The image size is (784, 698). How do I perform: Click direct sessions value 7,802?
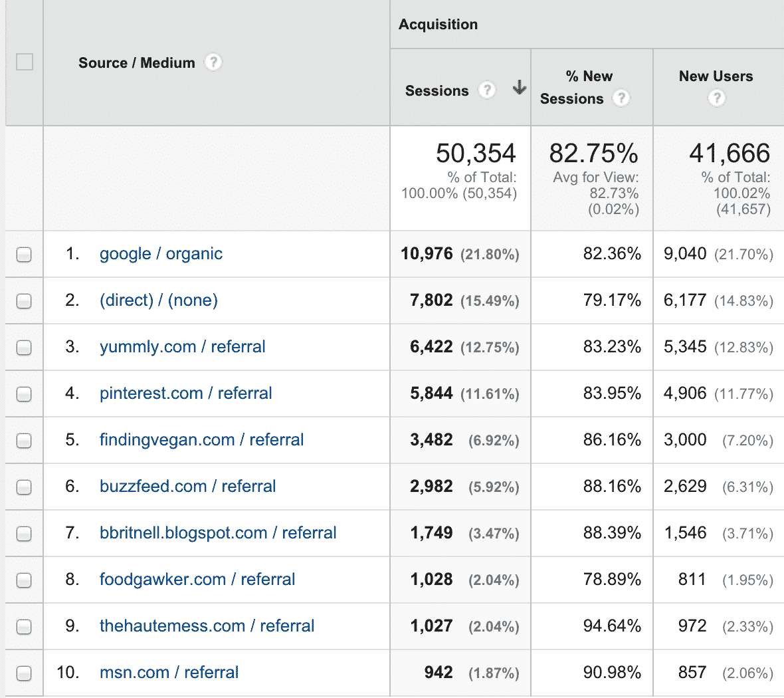coord(431,300)
